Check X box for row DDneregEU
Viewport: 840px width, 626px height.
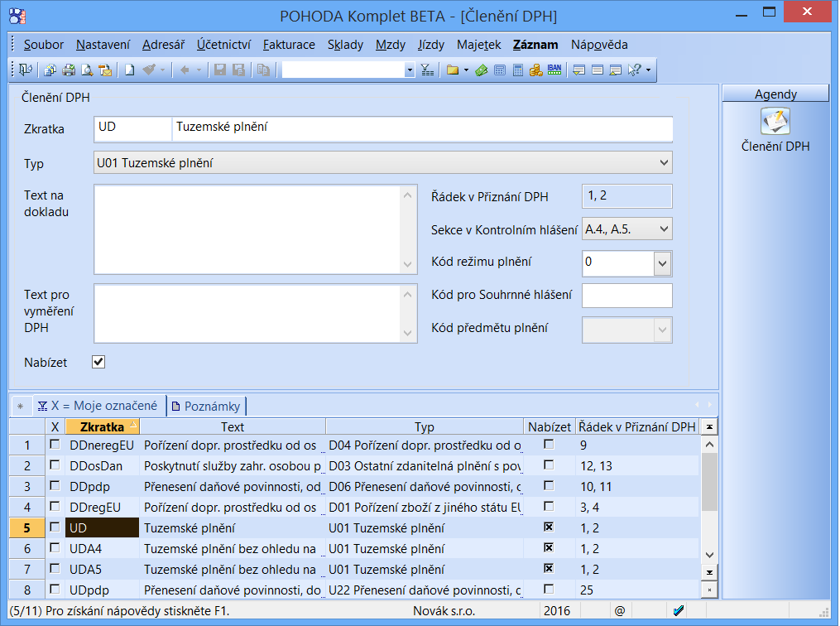pyautogui.click(x=55, y=445)
